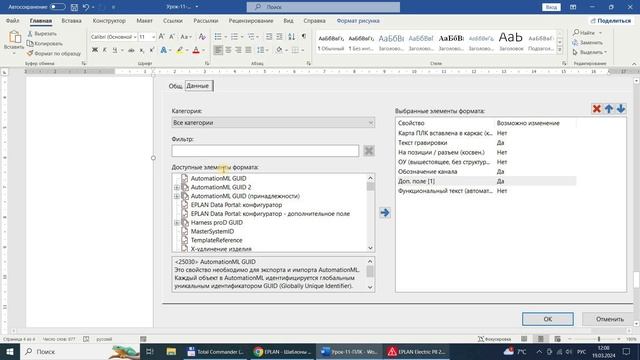Switch to the Рецензирование ribbon tab
The height and width of the screenshot is (360, 640).
pyautogui.click(x=251, y=21)
